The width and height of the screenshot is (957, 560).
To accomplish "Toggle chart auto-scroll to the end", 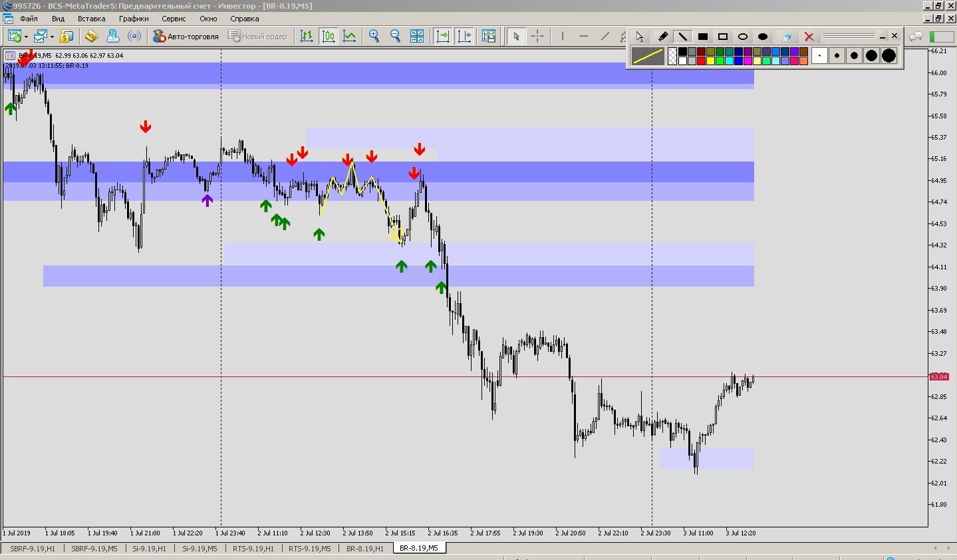I will tap(443, 36).
